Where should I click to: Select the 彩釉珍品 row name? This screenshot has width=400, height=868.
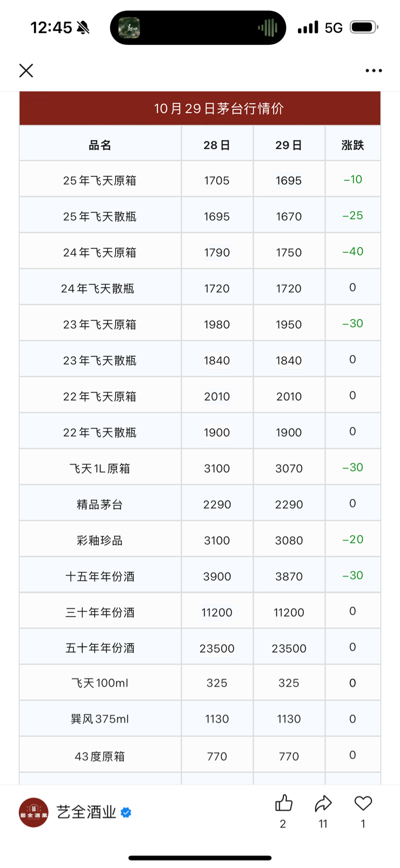tap(99, 541)
